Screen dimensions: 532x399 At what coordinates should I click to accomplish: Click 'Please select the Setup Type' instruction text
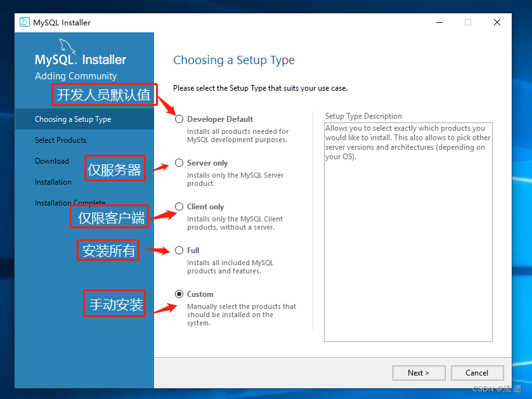pyautogui.click(x=260, y=88)
